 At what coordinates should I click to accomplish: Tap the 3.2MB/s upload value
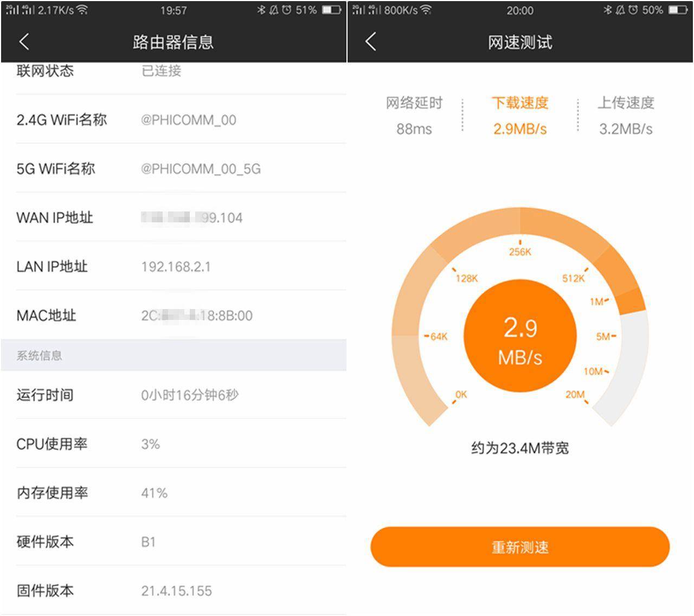point(626,129)
